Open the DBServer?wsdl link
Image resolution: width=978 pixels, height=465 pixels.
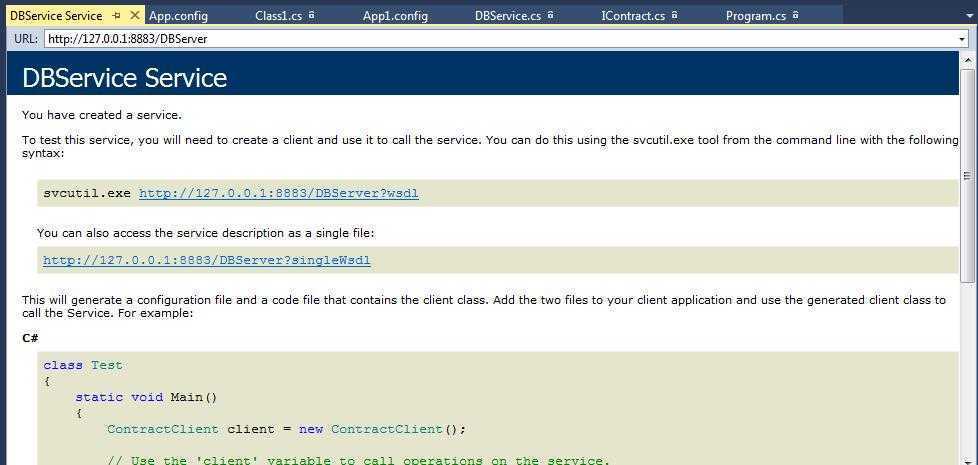(279, 193)
